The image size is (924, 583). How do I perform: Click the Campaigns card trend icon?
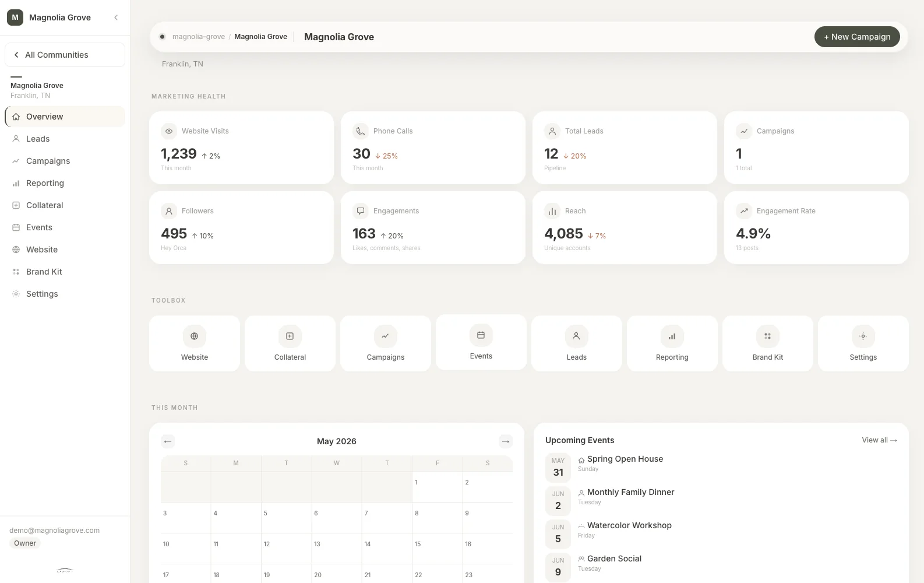[x=744, y=131]
